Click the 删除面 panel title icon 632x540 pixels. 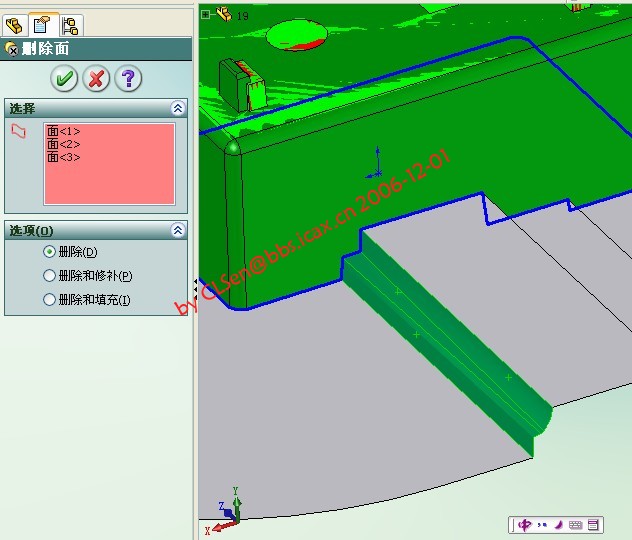click(x=11, y=49)
